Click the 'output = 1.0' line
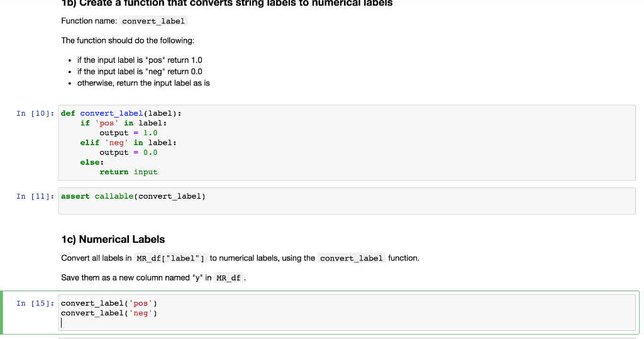This screenshot has width=644, height=339. [128, 133]
